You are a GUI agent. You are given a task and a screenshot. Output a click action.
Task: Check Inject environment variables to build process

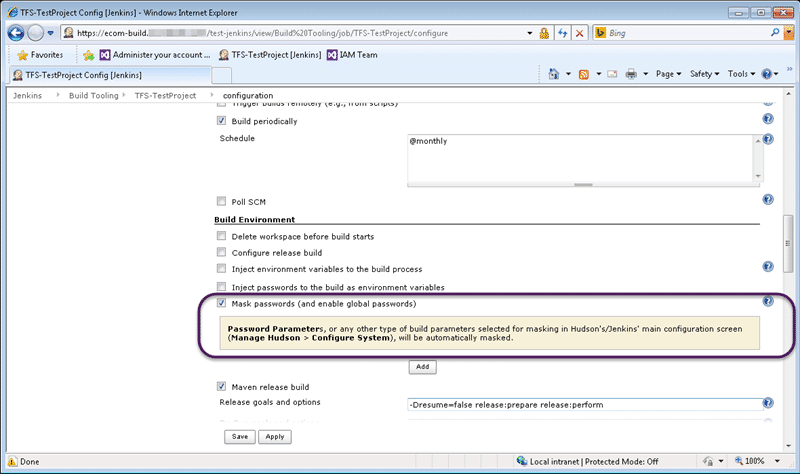(x=221, y=269)
